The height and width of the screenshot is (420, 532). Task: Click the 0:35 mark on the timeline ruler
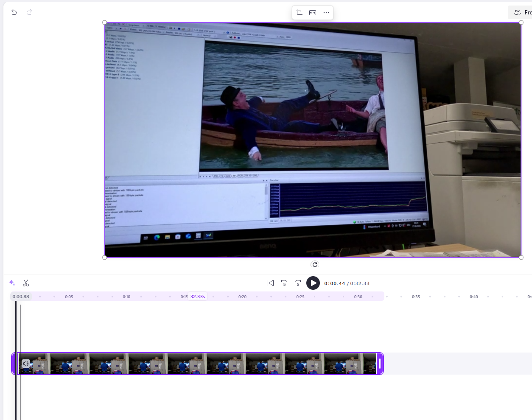click(416, 297)
